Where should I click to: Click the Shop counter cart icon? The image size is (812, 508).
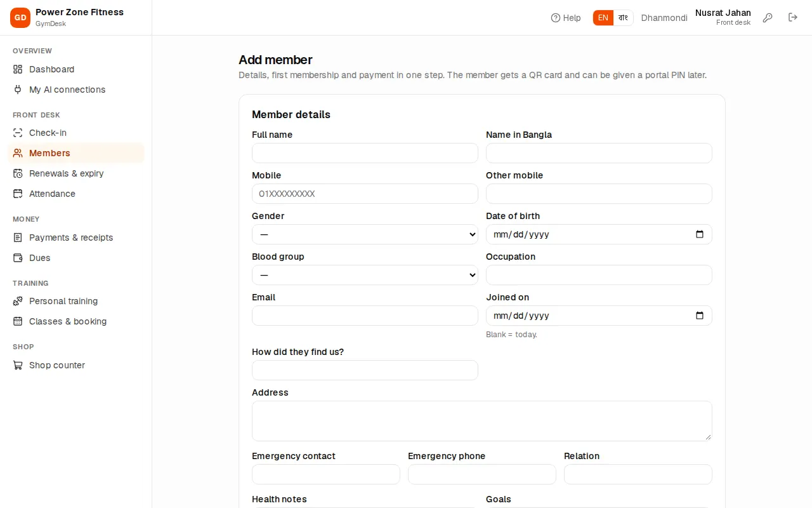pyautogui.click(x=18, y=365)
